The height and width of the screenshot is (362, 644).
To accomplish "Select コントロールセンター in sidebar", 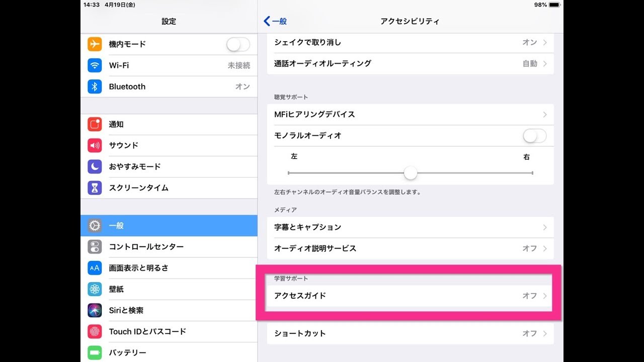I will coord(169,247).
